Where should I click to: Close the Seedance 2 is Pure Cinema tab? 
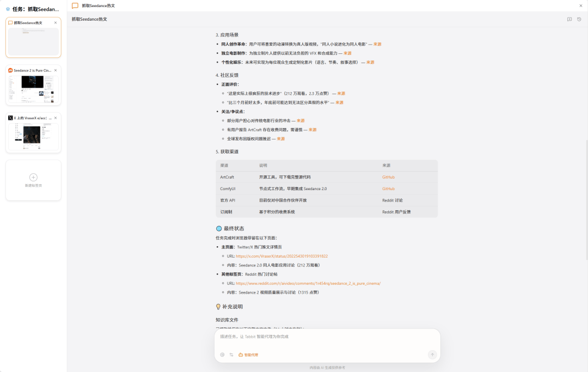[56, 70]
